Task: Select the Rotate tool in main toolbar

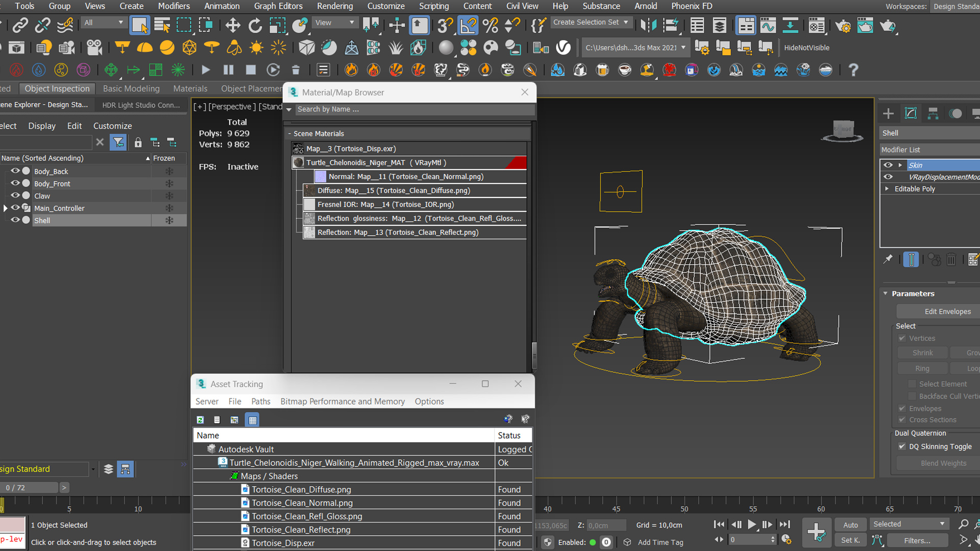Action: 255,25
